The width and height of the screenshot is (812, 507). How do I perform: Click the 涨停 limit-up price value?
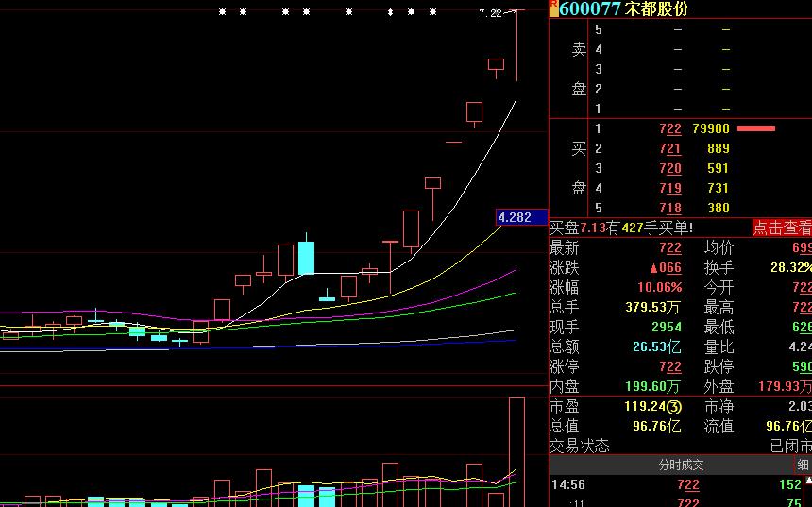[670, 366]
